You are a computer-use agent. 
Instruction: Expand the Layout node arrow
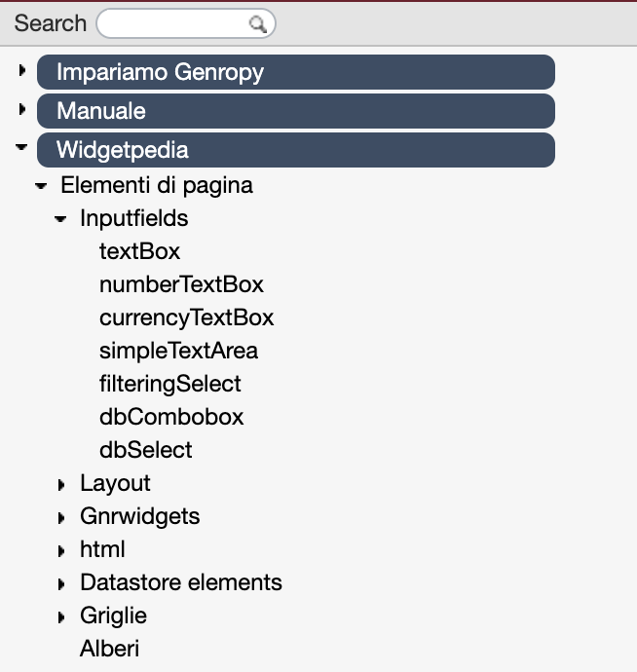[x=61, y=485]
